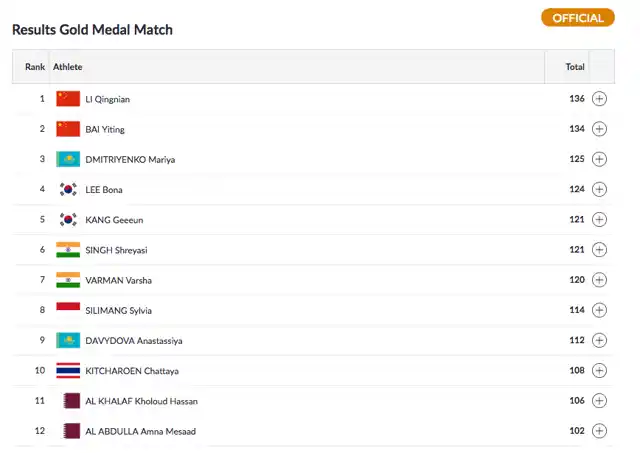Viewport: 640px width, 453px height.
Task: Show KANG Geeeun's detailed scores
Action: click(599, 220)
